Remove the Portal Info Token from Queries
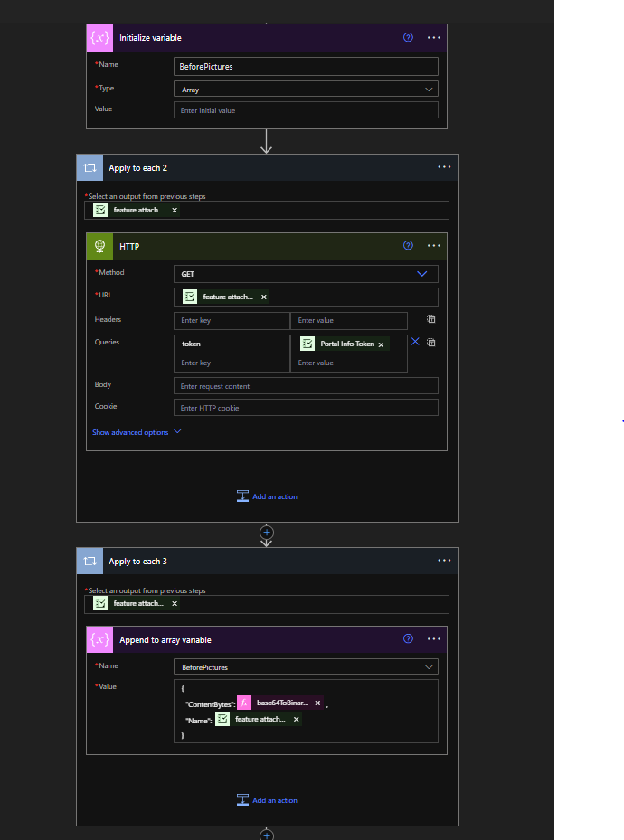The width and height of the screenshot is (624, 840). tap(381, 344)
